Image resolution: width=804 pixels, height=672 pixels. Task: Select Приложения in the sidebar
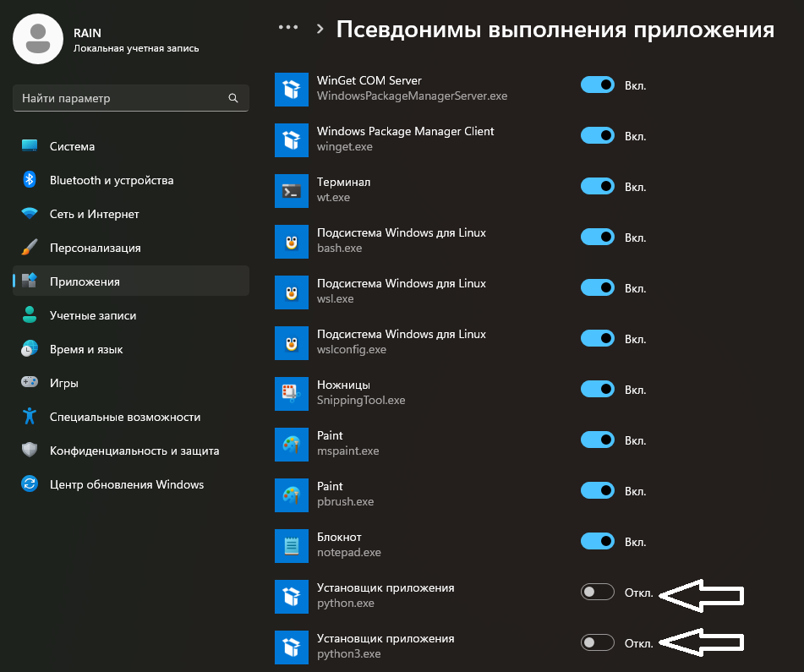click(131, 281)
